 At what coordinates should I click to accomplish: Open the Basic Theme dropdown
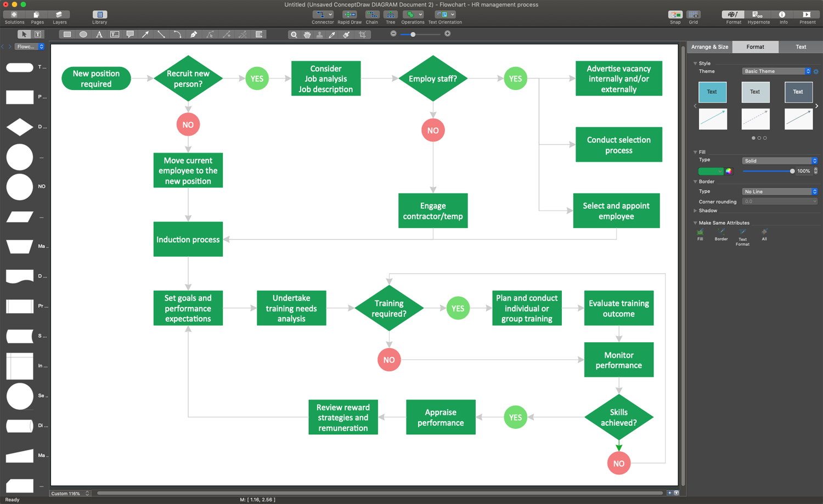(x=776, y=71)
